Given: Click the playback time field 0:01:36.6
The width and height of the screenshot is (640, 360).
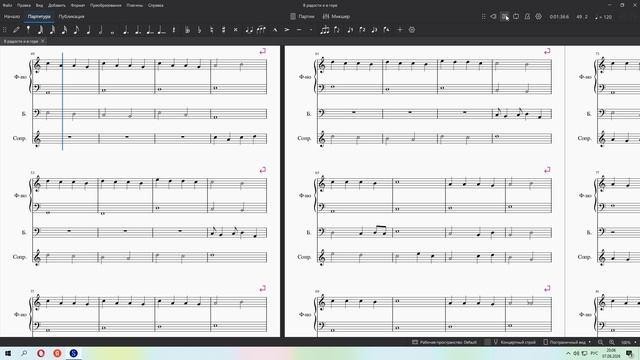Looking at the screenshot, I should coord(559,17).
